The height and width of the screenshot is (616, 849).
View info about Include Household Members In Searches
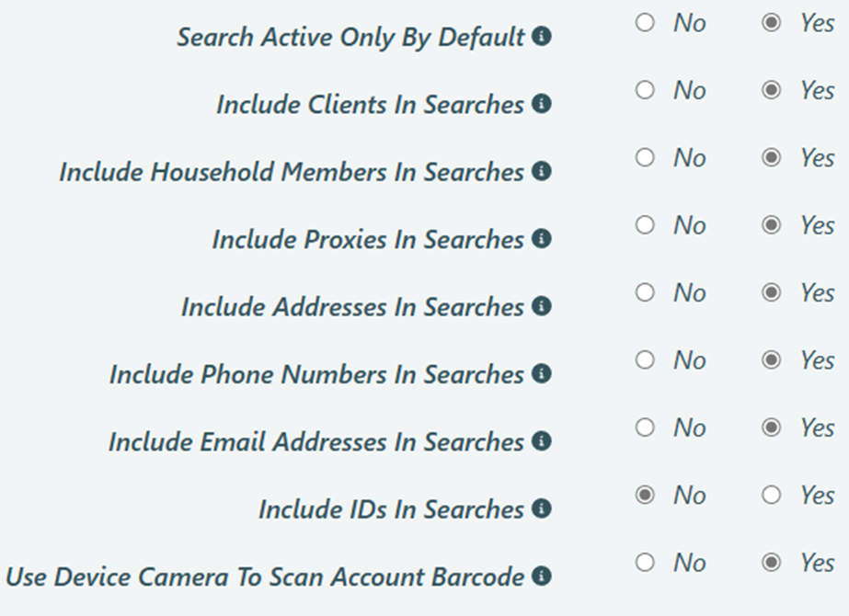point(542,171)
